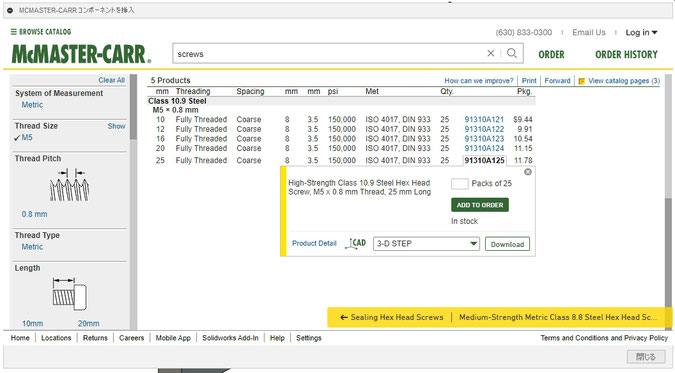Open part number 91310A121

click(484, 119)
